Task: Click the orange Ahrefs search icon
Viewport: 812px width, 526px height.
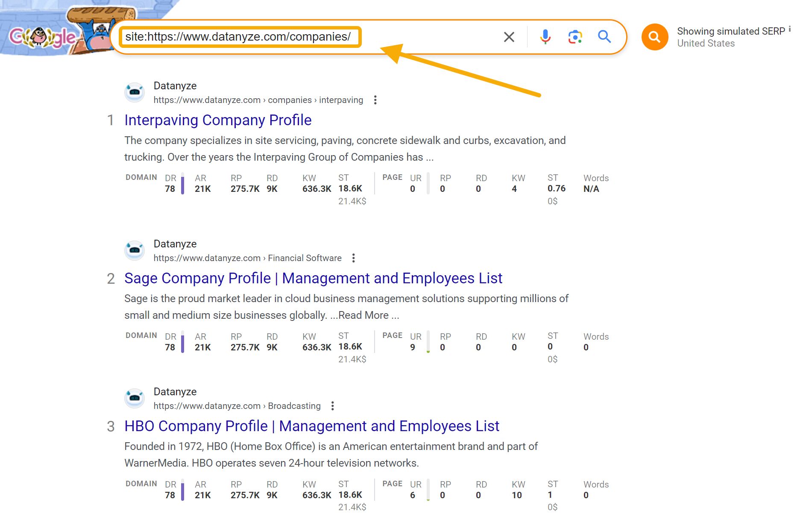Action: (654, 36)
